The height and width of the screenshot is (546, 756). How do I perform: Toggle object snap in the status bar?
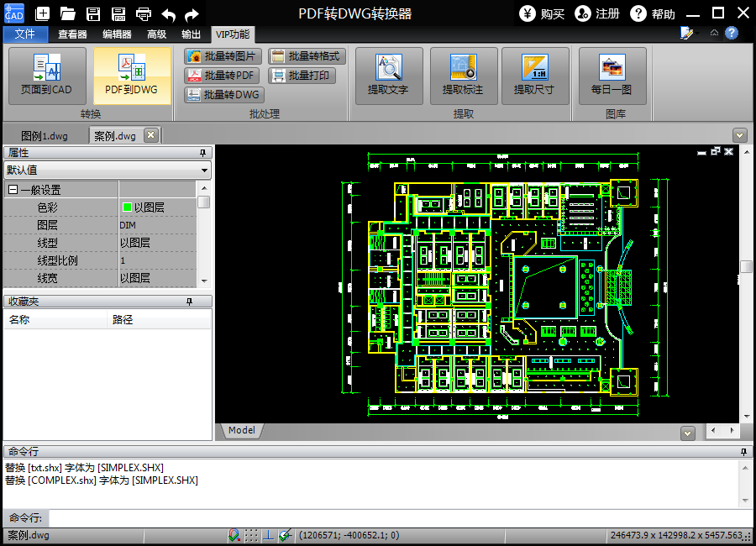(x=234, y=535)
